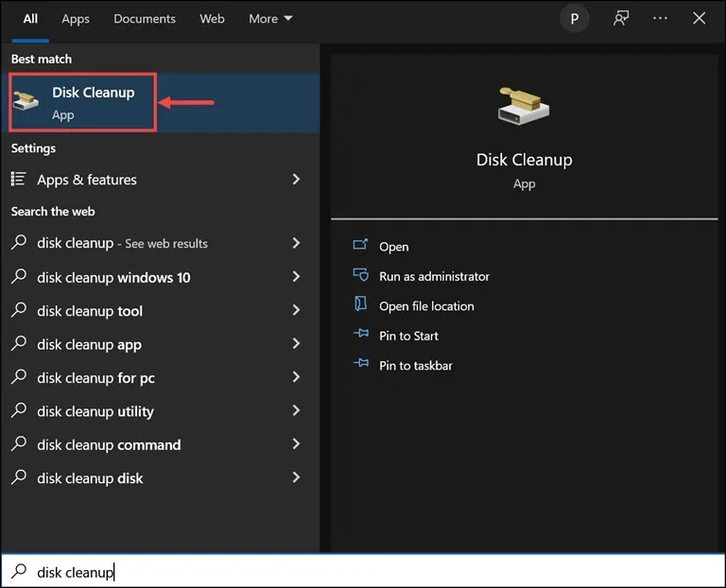Select disk cleanup - See web results
Image resolution: width=726 pixels, height=588 pixels.
tap(160, 243)
